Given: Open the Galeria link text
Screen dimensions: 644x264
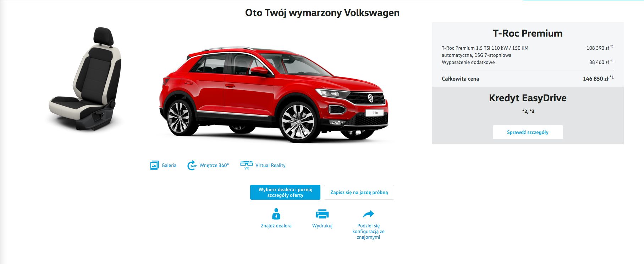Looking at the screenshot, I should [169, 165].
